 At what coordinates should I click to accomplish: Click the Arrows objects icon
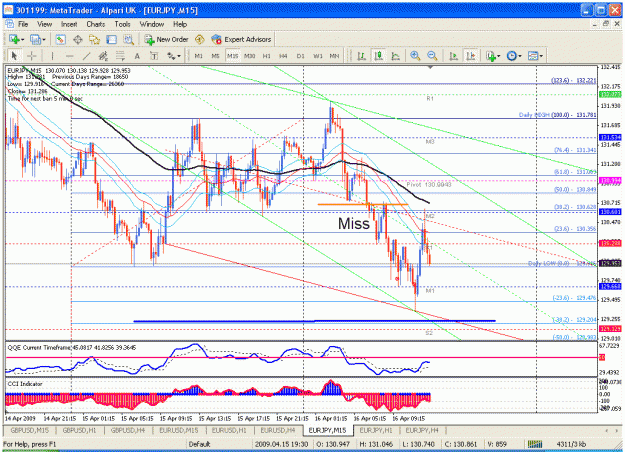(x=171, y=56)
